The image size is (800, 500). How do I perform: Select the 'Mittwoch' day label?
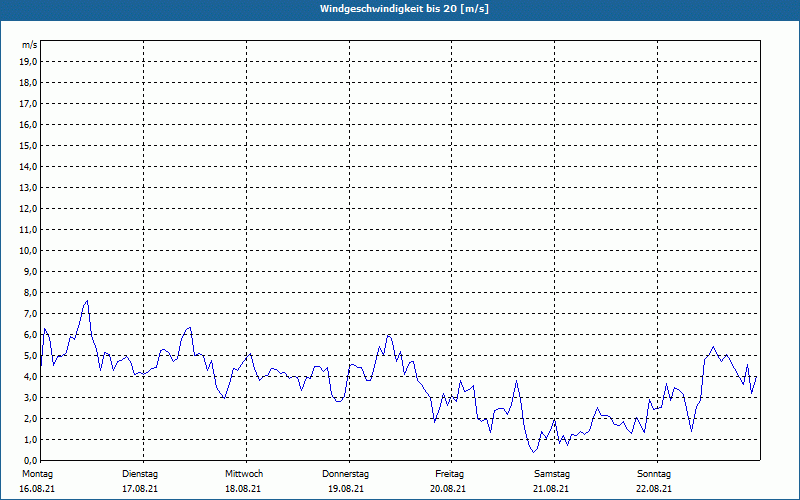click(x=244, y=474)
